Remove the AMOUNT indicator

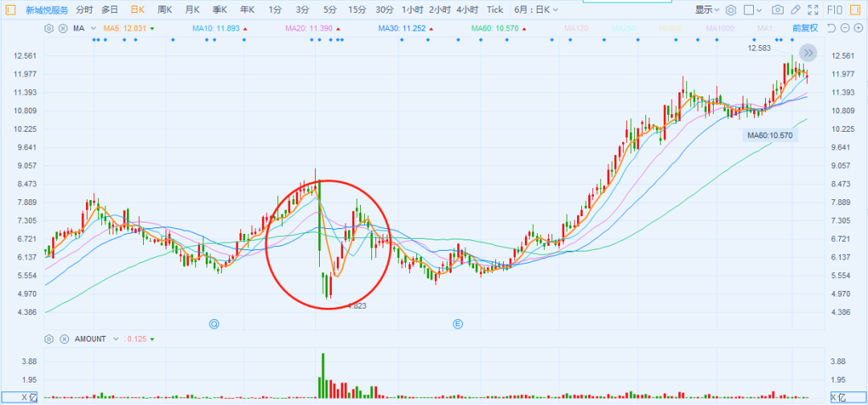64,338
